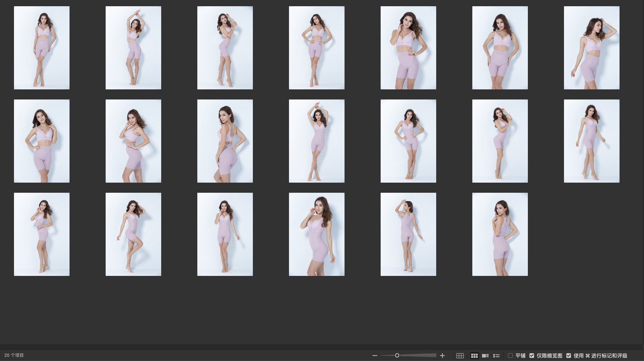Viewport: 644px width, 361px height.
Task: Uncheck the 仅限缩览图 checkbox
Action: tap(532, 356)
